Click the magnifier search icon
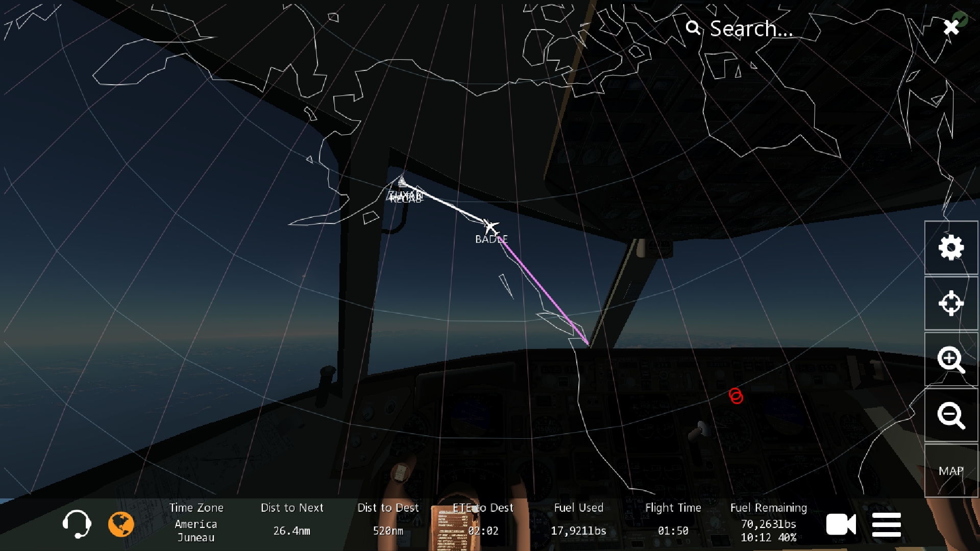 (x=693, y=28)
